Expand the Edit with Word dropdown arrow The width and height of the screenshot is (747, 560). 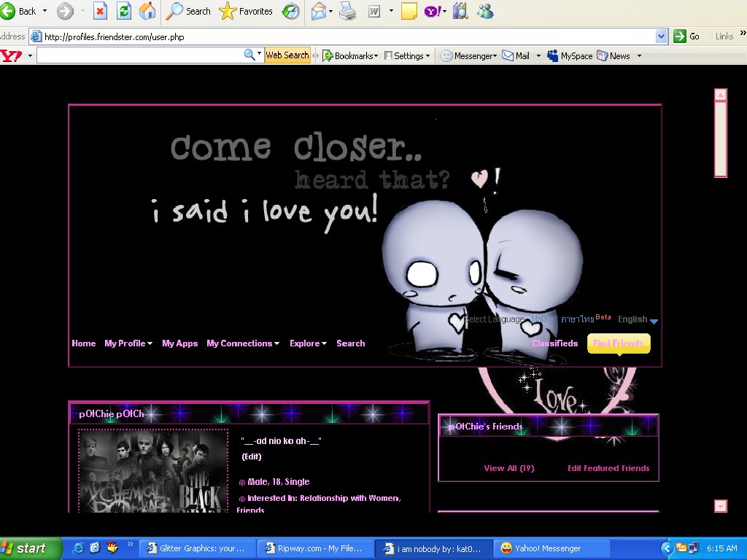tap(391, 11)
